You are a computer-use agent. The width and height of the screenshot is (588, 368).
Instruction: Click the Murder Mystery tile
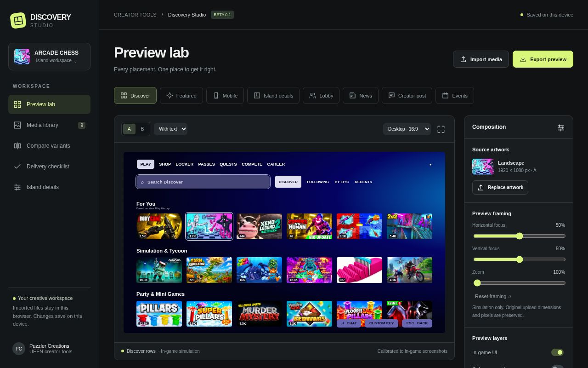[x=259, y=314]
